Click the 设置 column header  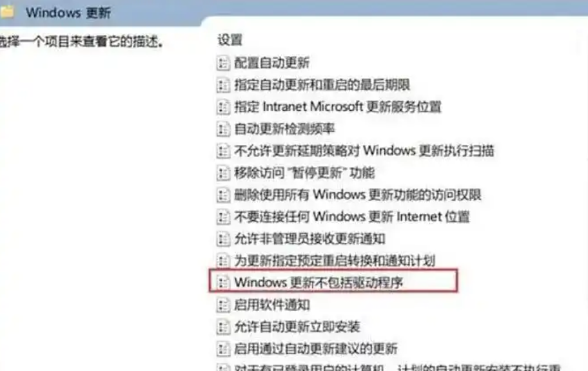point(230,40)
